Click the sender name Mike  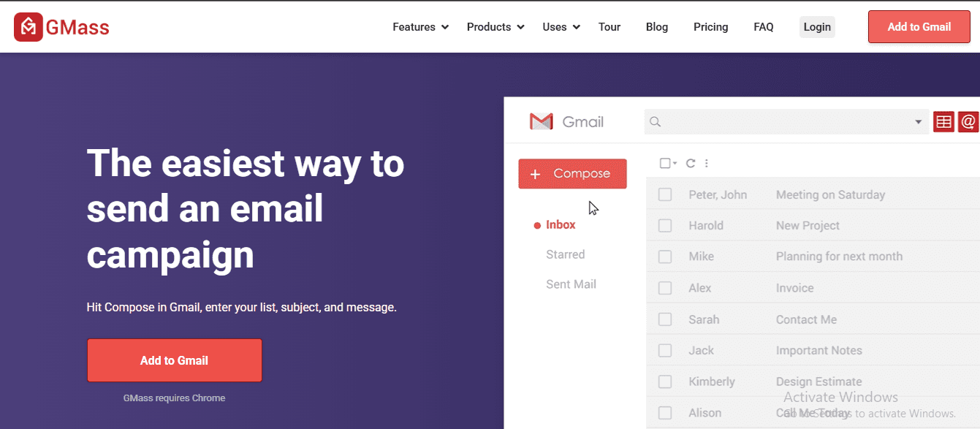coord(701,257)
